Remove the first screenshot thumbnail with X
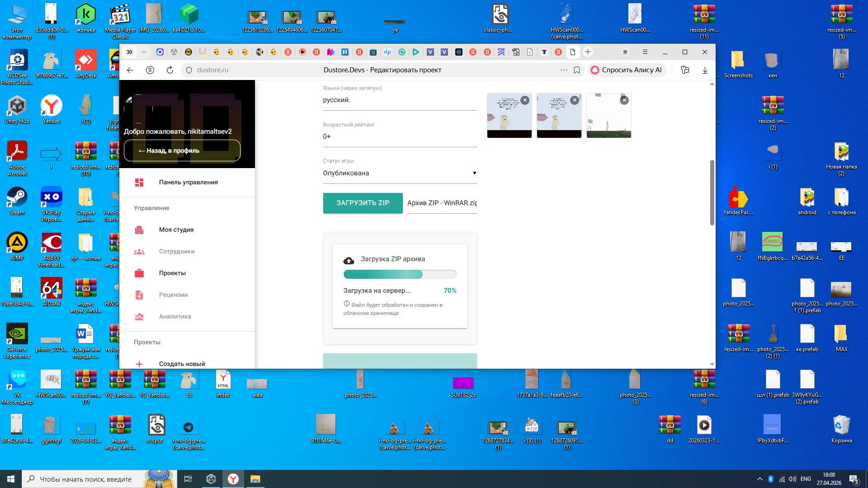 525,100
